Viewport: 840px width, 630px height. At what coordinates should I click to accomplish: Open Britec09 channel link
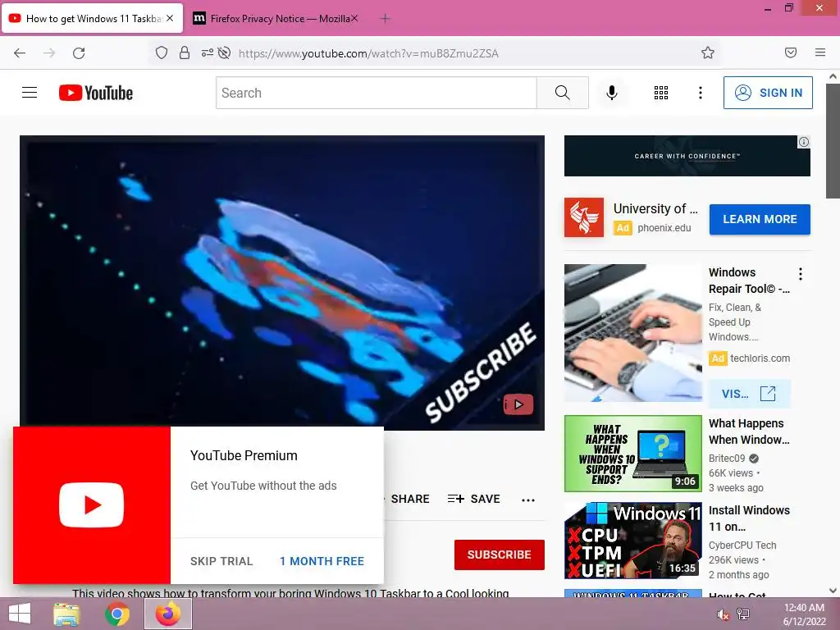coord(727,458)
